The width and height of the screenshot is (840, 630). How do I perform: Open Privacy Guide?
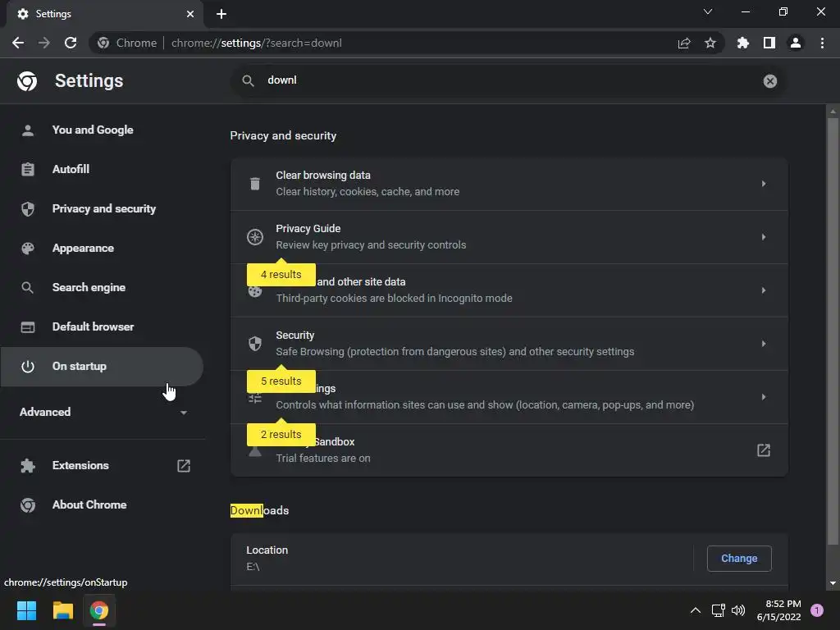[509, 237]
